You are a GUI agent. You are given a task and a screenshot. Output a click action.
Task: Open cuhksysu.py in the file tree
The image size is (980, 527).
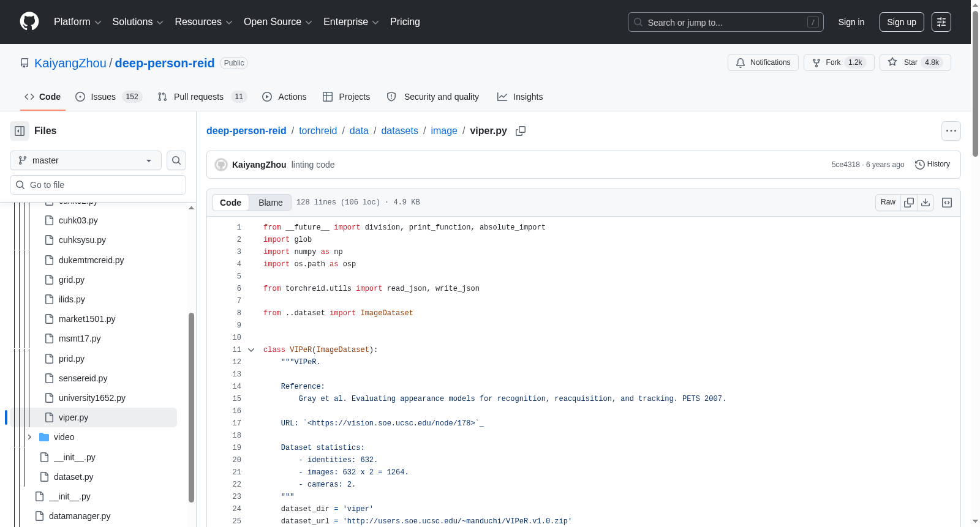tap(82, 240)
